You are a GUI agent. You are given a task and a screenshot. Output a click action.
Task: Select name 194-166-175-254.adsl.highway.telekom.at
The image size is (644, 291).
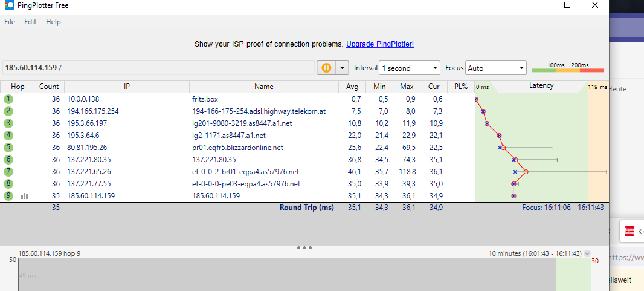pyautogui.click(x=259, y=111)
